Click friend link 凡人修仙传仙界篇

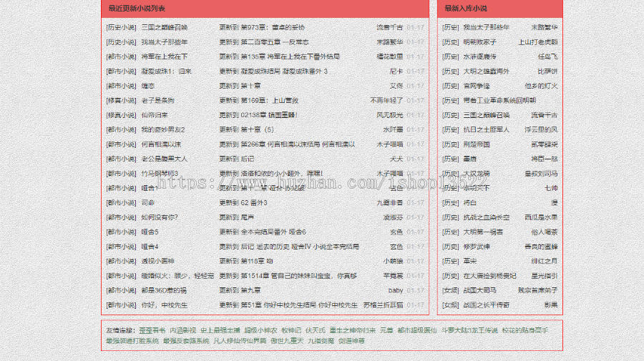[240, 341]
